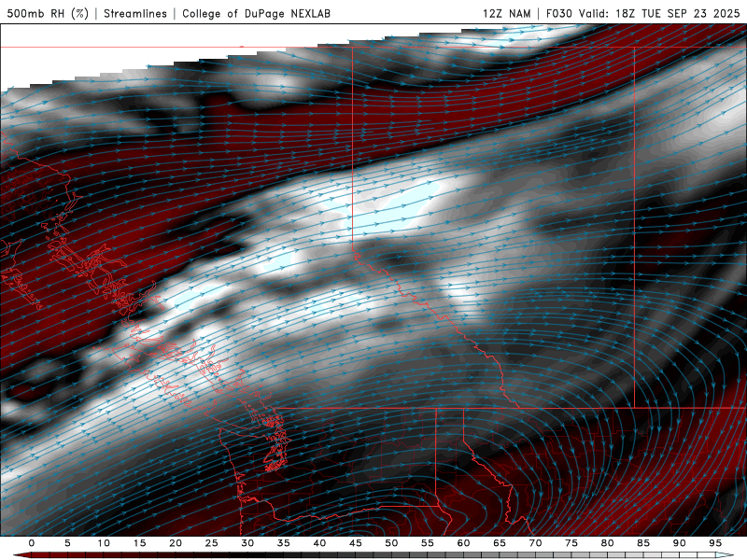Select the 35 value on the color scale
The image size is (747, 560).
pos(284,543)
